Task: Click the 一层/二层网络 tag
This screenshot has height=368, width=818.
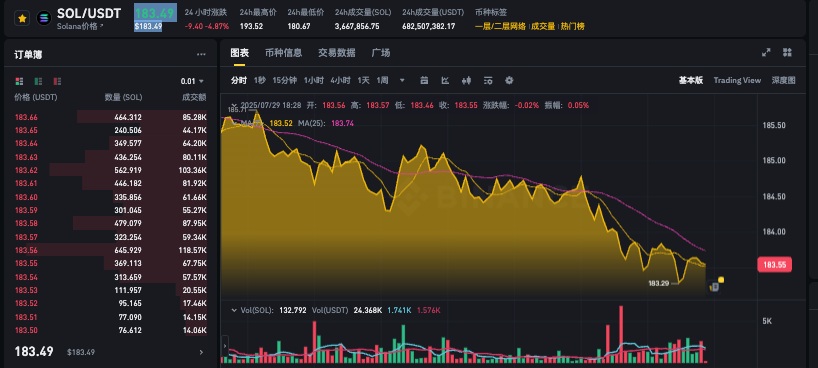Action: (500, 27)
